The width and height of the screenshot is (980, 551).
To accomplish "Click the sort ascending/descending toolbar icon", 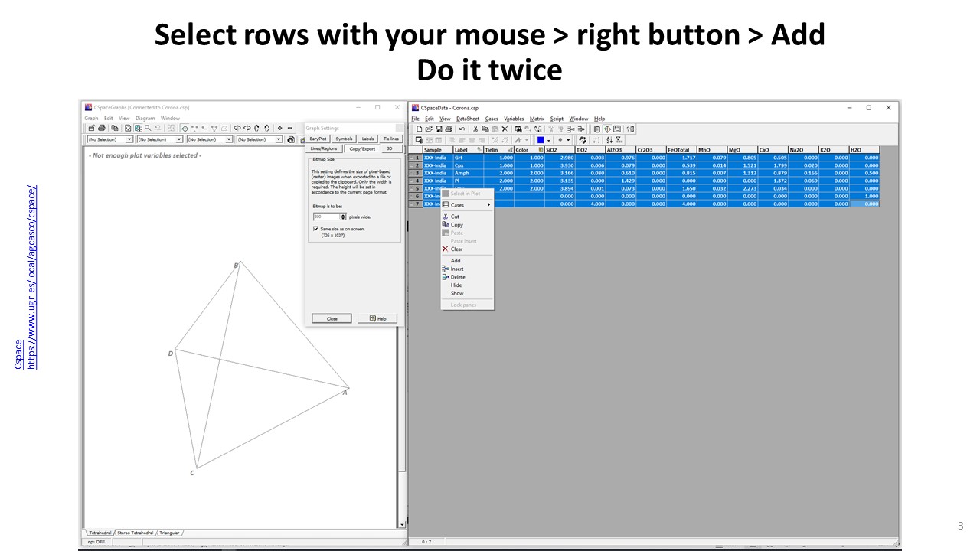I will pos(609,140).
